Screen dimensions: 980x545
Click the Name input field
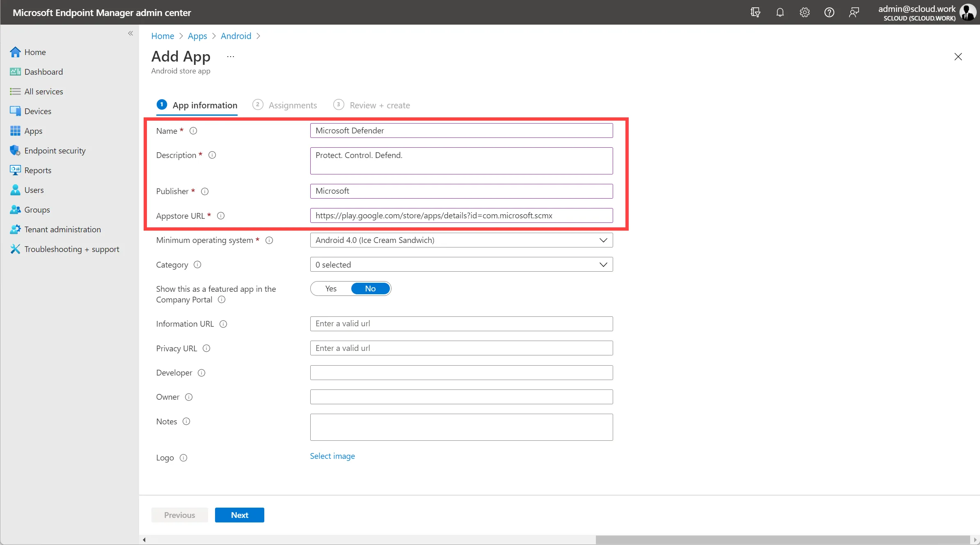pyautogui.click(x=461, y=131)
